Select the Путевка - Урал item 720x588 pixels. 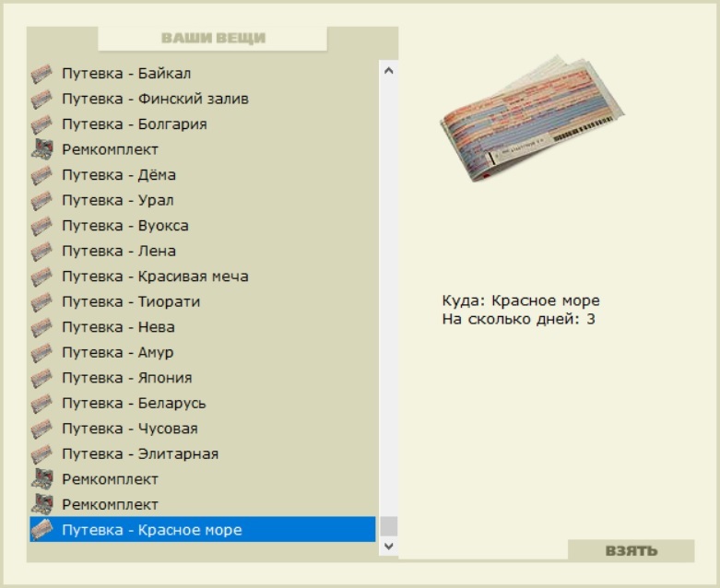[203, 200]
